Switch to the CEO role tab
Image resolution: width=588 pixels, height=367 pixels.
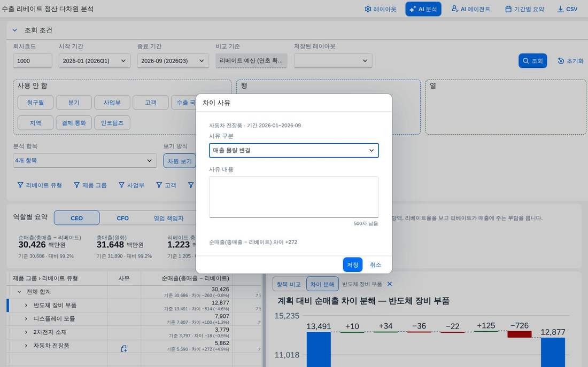tap(77, 218)
